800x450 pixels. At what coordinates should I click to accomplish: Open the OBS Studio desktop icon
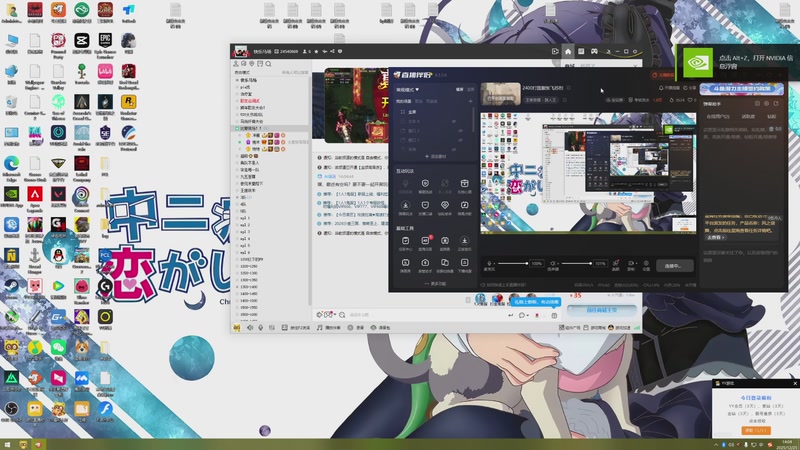pyautogui.click(x=11, y=412)
